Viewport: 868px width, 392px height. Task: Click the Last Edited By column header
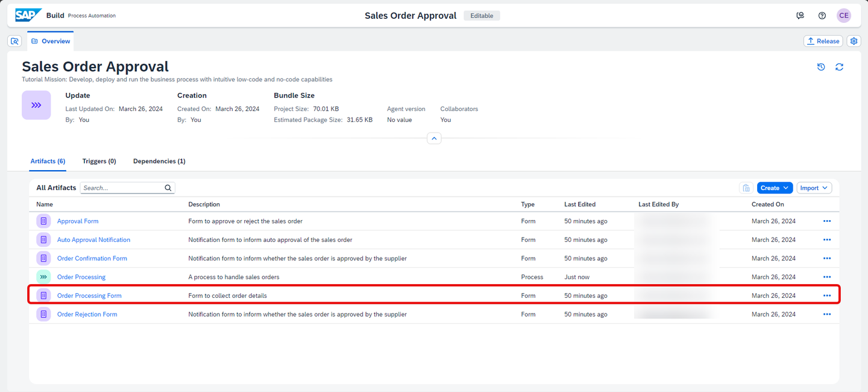659,204
